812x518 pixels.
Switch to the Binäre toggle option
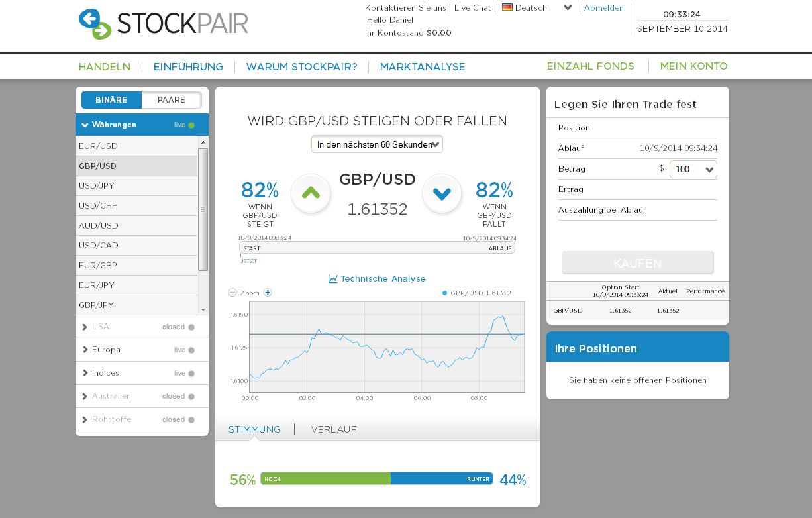[x=111, y=100]
